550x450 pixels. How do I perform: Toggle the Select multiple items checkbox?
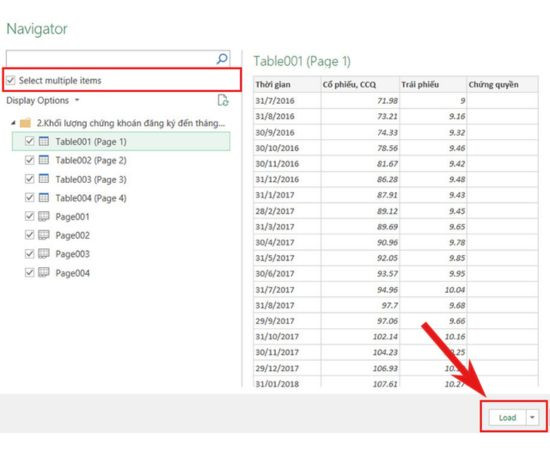(11, 80)
